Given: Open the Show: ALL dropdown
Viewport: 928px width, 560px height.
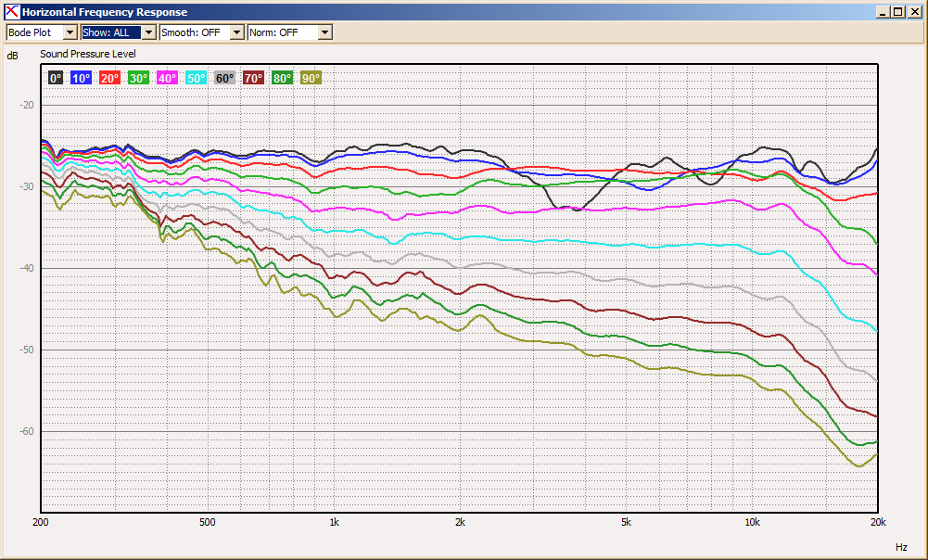Looking at the screenshot, I should pyautogui.click(x=119, y=32).
